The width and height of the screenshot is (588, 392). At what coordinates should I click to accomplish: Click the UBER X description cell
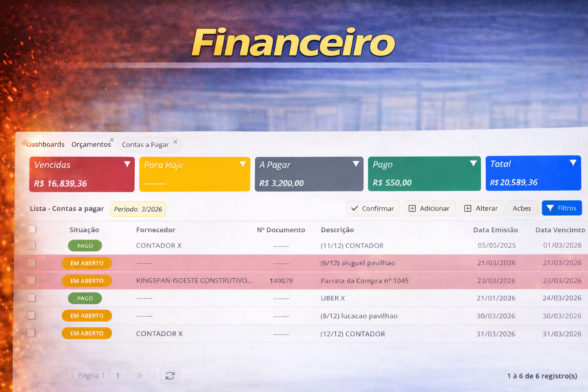[333, 298]
